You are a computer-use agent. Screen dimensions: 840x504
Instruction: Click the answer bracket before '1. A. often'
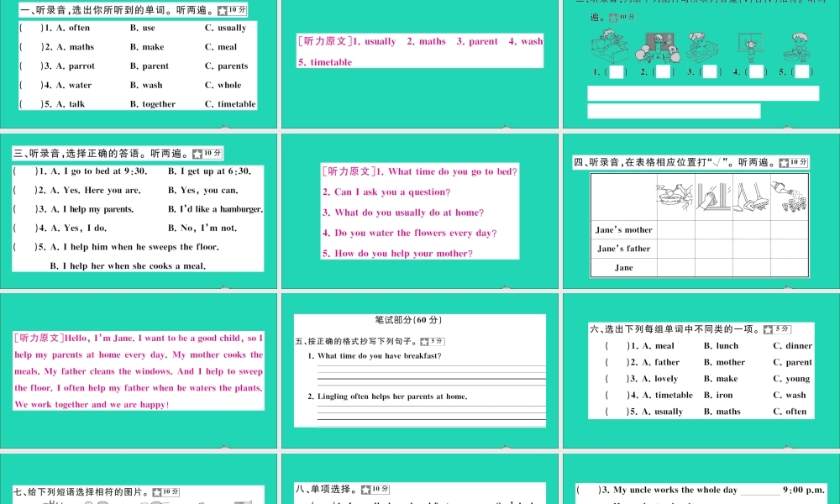pos(29,28)
